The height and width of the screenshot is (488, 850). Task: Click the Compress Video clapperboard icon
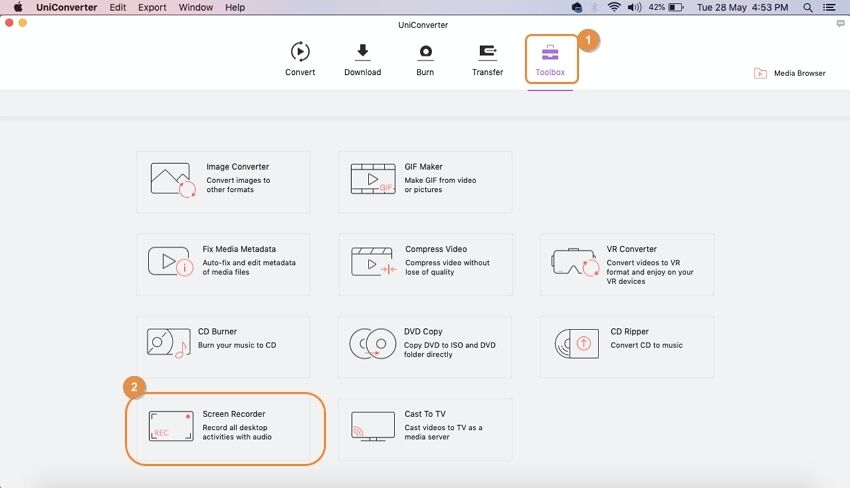[374, 261]
